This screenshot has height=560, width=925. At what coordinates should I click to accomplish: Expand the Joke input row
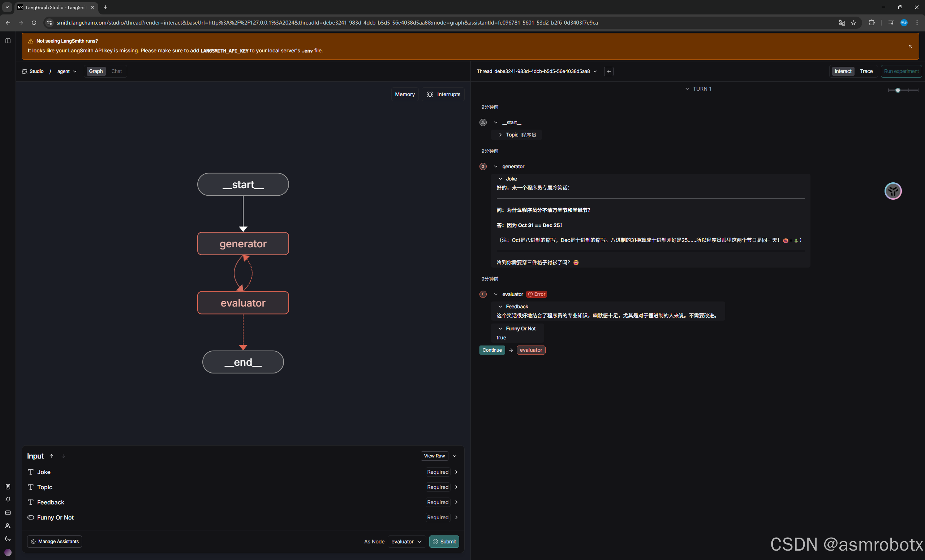(243, 472)
